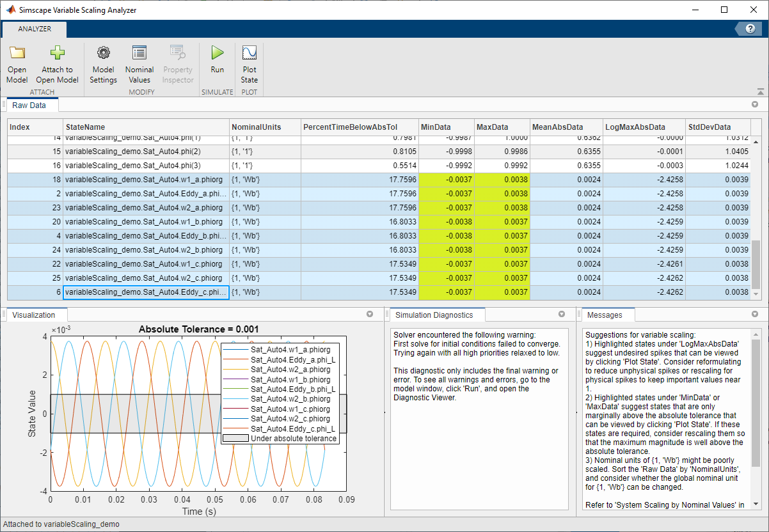Screen dimensions: 769x532
Task: Open the help question mark icon
Action: pos(749,29)
